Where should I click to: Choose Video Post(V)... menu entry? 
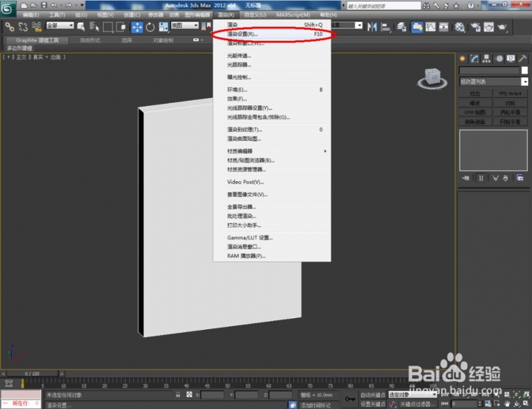(272, 182)
